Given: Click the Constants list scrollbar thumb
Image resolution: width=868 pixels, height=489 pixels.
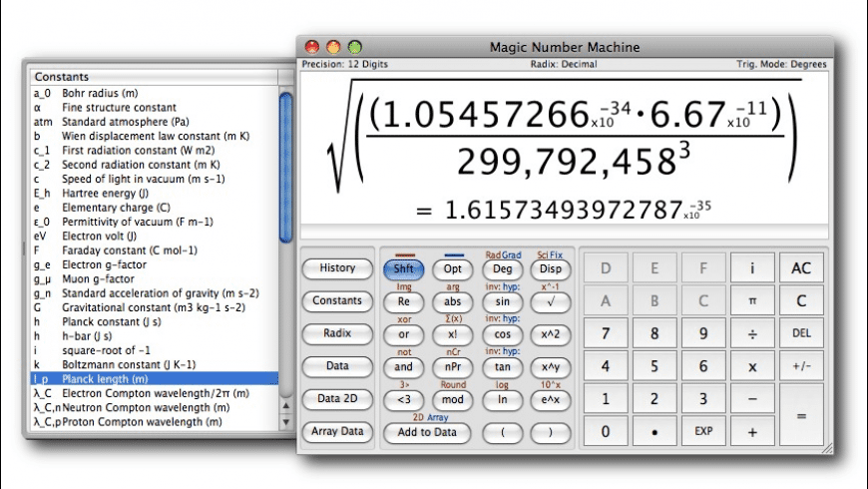Looking at the screenshot, I should pyautogui.click(x=285, y=168).
